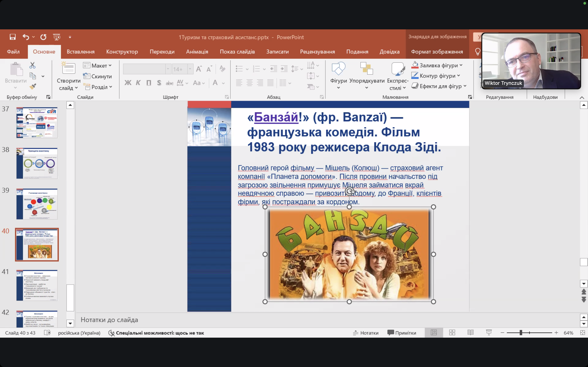The image size is (588, 367).
Task: Switch to the Вставлення tab
Action: tap(81, 52)
